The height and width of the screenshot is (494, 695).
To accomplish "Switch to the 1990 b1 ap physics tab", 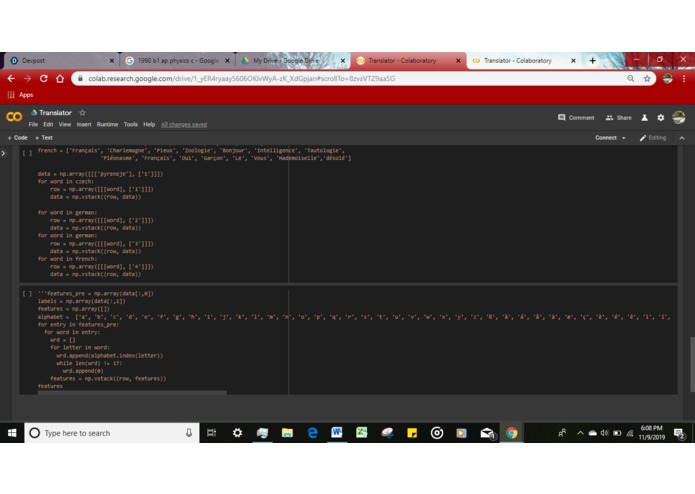I will pyautogui.click(x=177, y=61).
